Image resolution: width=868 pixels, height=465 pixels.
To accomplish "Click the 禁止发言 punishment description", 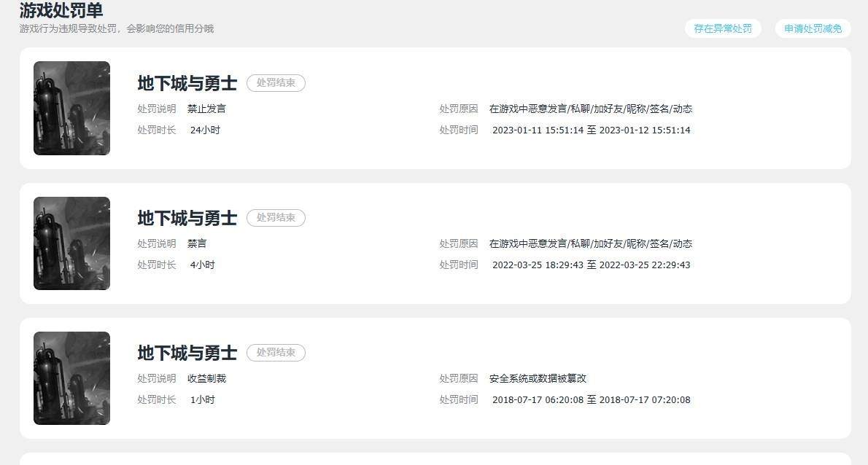I will (x=206, y=109).
